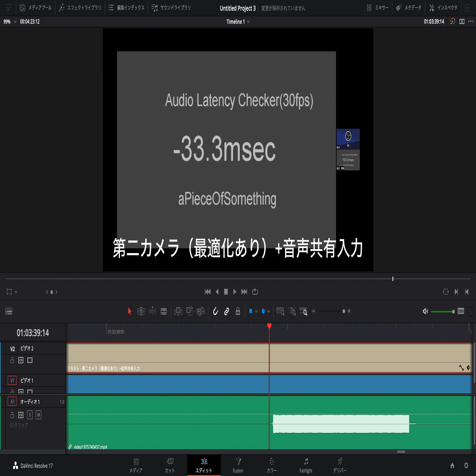The width and height of the screenshot is (476, 476).
Task: Stop playback
Action: tap(226, 292)
